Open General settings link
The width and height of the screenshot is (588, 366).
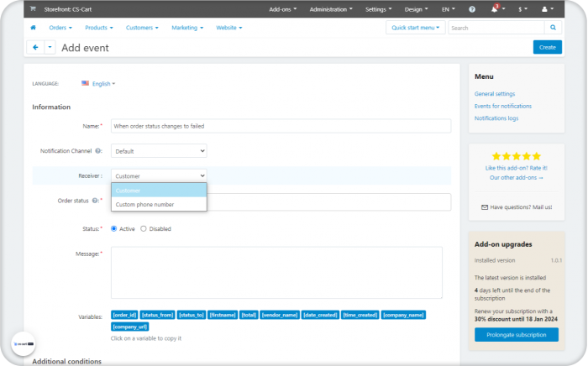click(495, 94)
